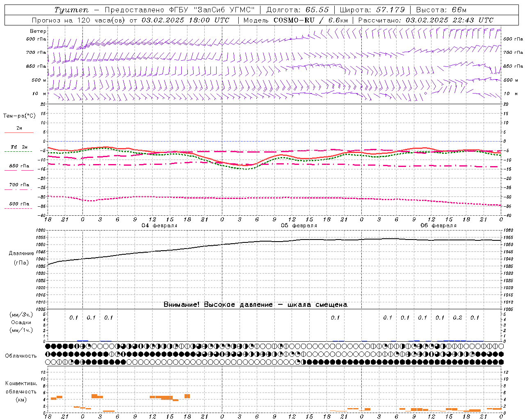Click the '04 февраля' date label

coord(160,226)
